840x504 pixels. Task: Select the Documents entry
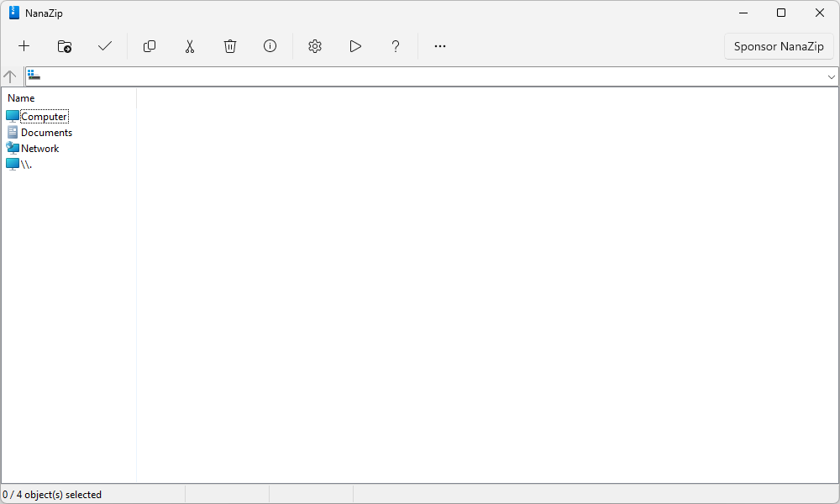point(46,133)
